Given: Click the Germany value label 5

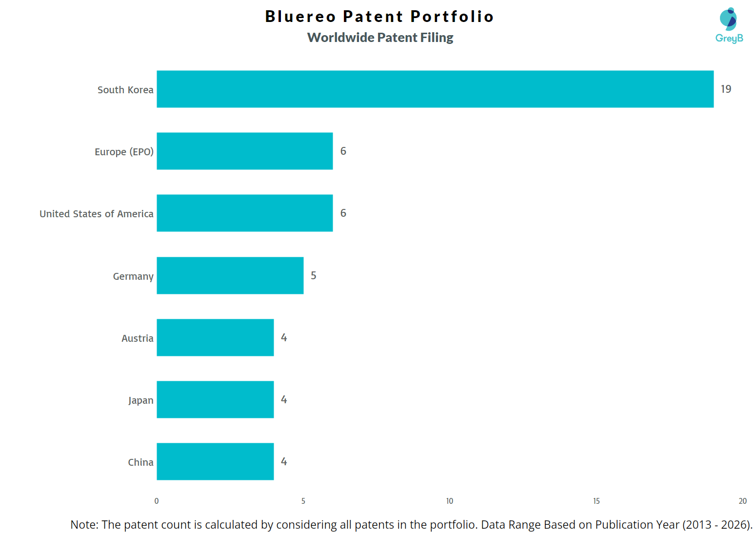Looking at the screenshot, I should [x=313, y=275].
